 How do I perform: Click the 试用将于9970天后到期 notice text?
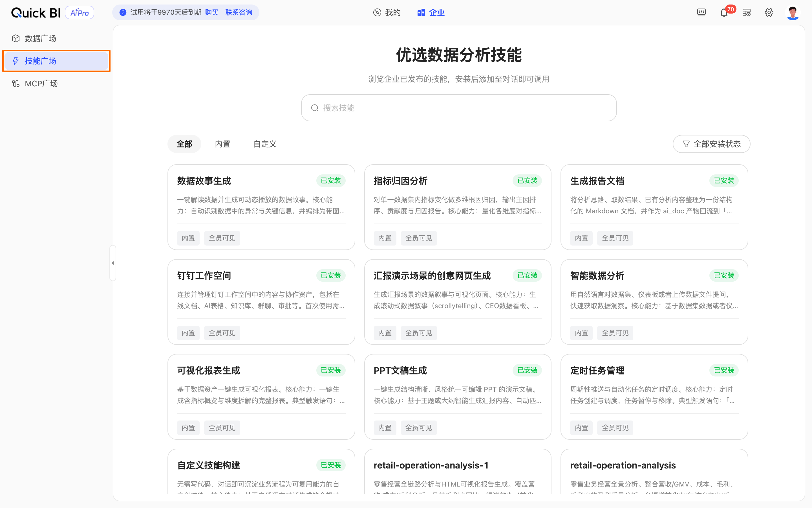tap(166, 12)
